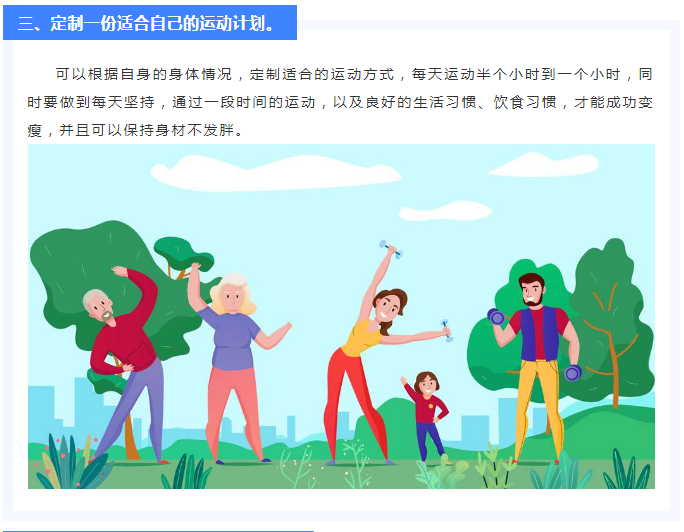Click the tall green tree on the right
684x532 pixels.
(x=613, y=323)
